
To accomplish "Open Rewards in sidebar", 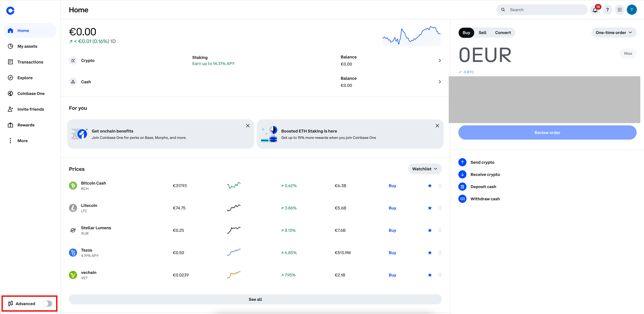I will (x=30, y=125).
